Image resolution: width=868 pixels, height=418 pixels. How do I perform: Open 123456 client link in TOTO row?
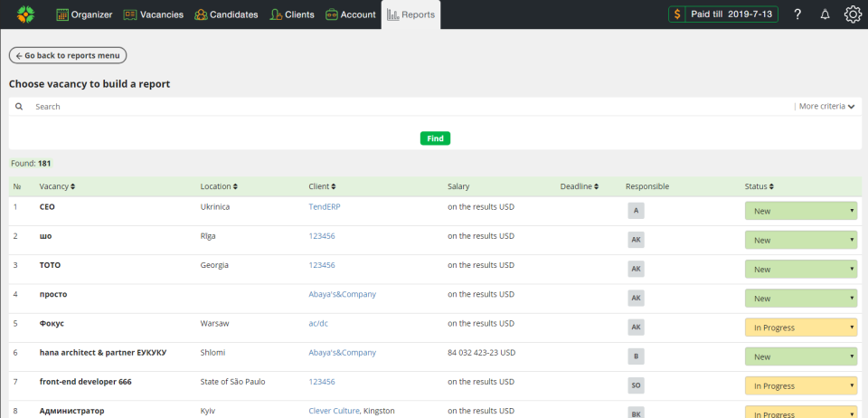coord(322,265)
